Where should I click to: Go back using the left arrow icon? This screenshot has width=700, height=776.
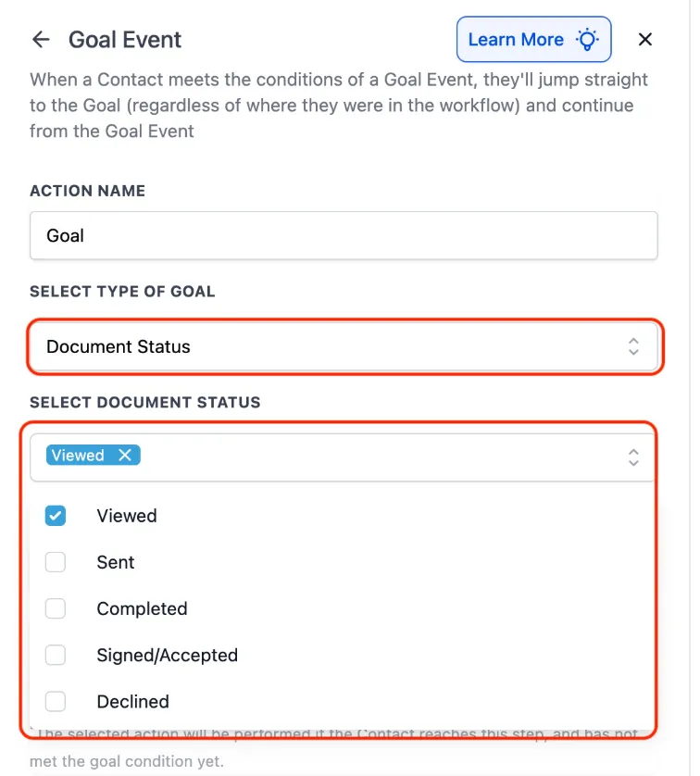click(41, 39)
